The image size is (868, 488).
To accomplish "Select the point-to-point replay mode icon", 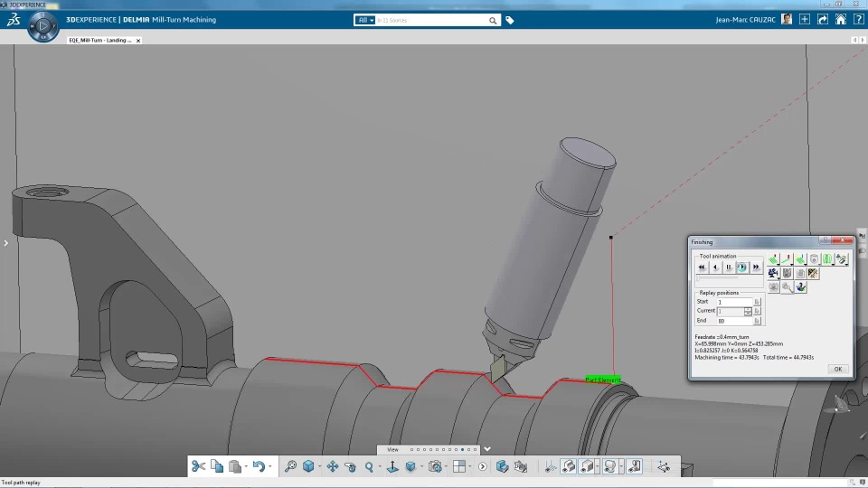I will [x=788, y=259].
